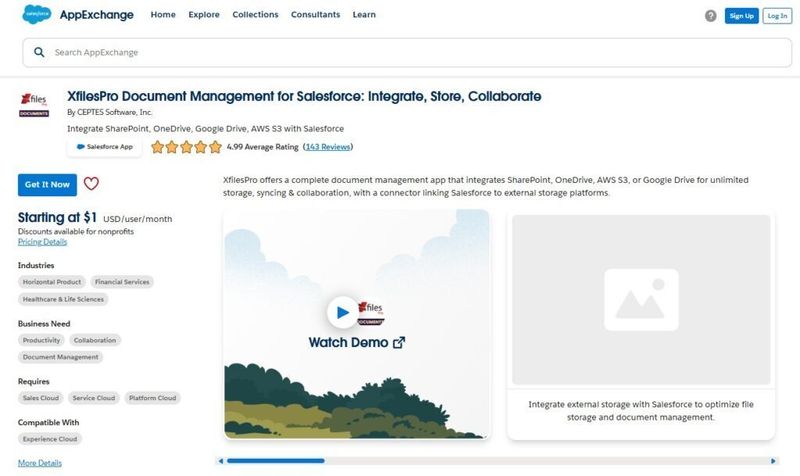Open the More Details link

pyautogui.click(x=40, y=463)
